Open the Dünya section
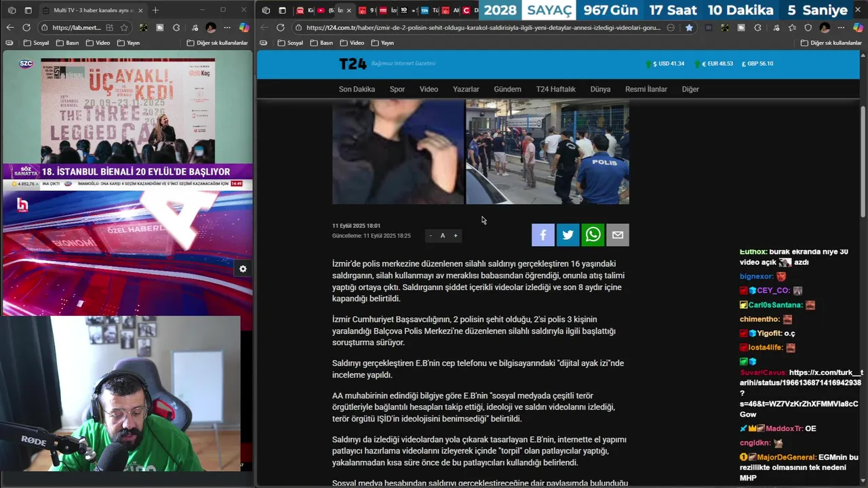 pyautogui.click(x=600, y=89)
